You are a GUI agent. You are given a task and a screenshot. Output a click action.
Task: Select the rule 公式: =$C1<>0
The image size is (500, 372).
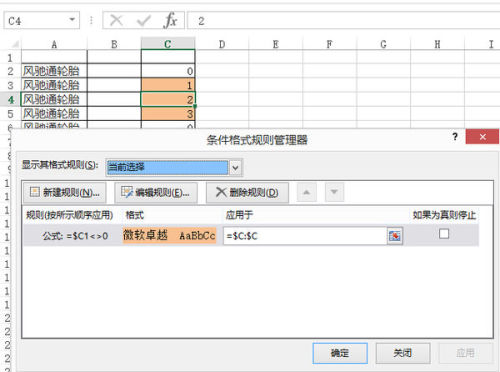tap(75, 236)
